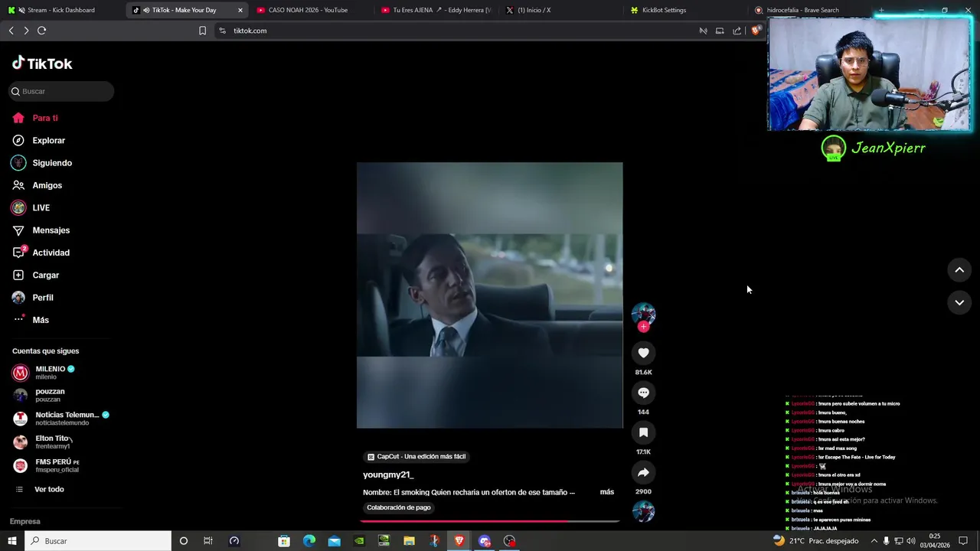
Task: Click the TikTok logo
Action: [x=42, y=64]
